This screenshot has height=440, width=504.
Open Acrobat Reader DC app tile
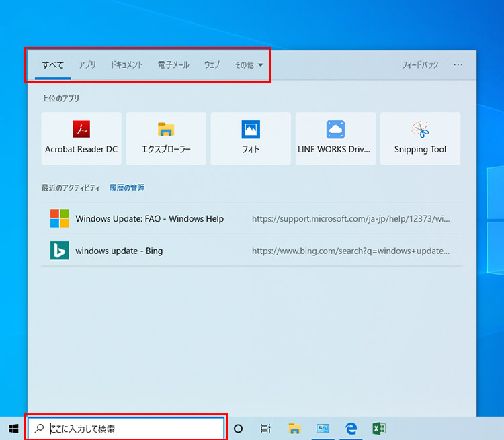click(81, 138)
